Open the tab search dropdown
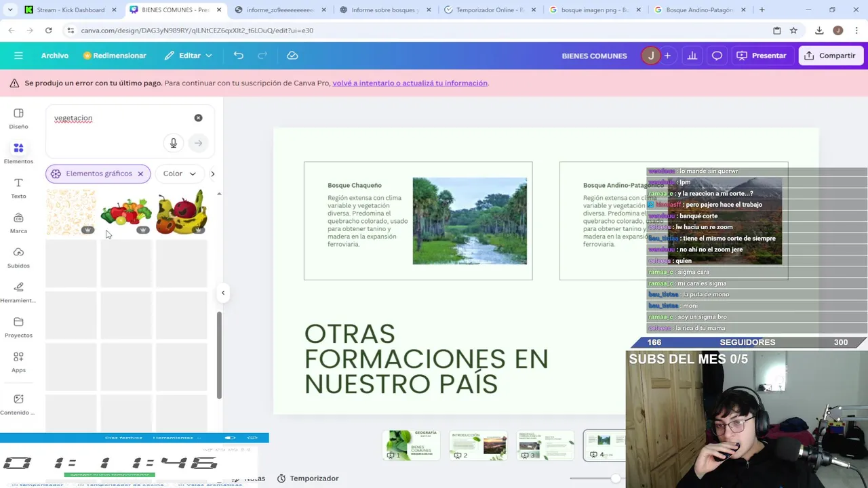868x488 pixels. click(10, 10)
